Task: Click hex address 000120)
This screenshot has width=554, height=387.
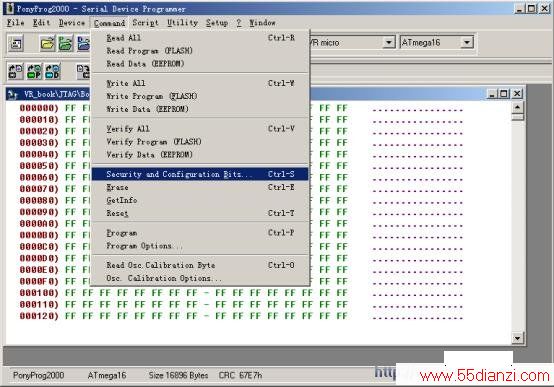Action: (x=39, y=316)
